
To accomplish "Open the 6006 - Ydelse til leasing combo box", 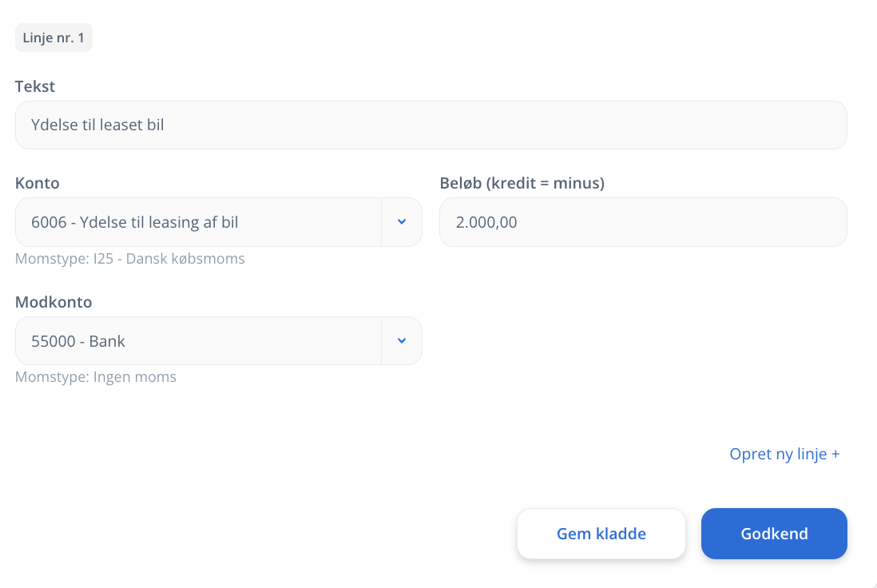I will (198, 222).
